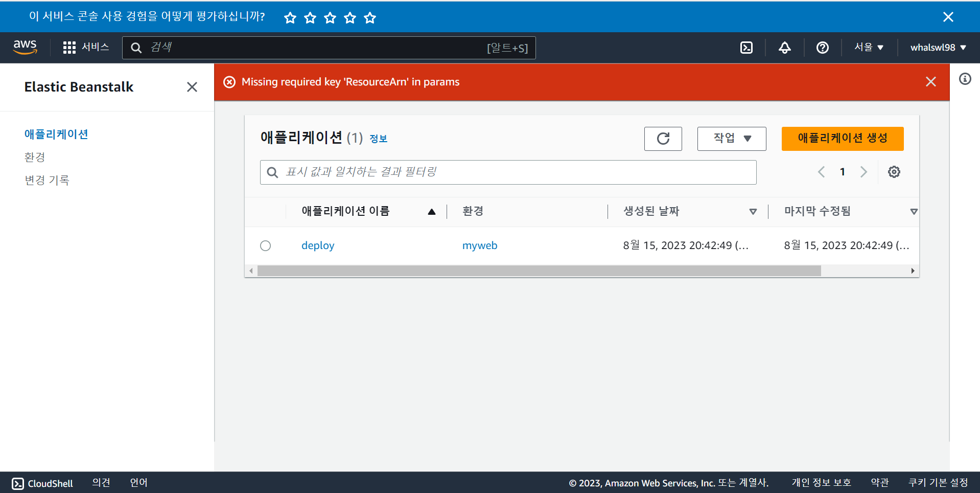Open the 약관 terms link
Viewport: 980px width, 493px height.
pyautogui.click(x=880, y=483)
